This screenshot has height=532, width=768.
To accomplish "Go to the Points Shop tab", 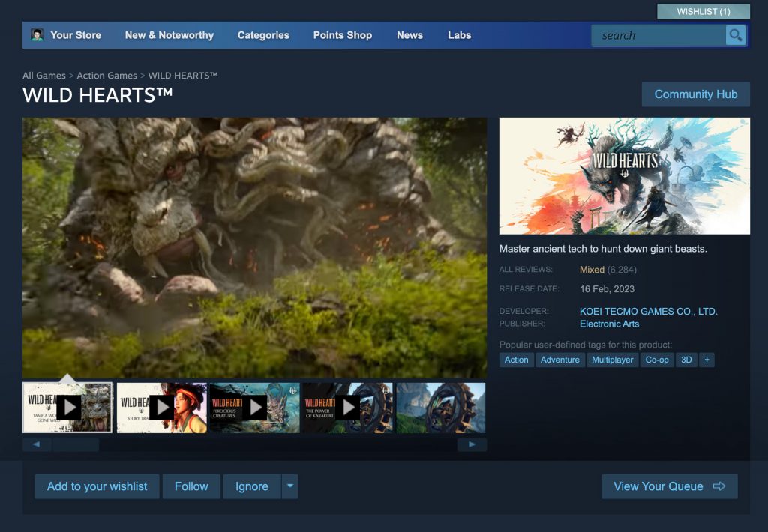I will pos(343,35).
